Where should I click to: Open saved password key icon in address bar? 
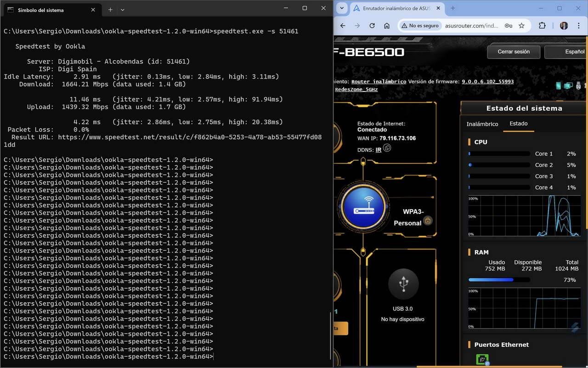tap(509, 26)
